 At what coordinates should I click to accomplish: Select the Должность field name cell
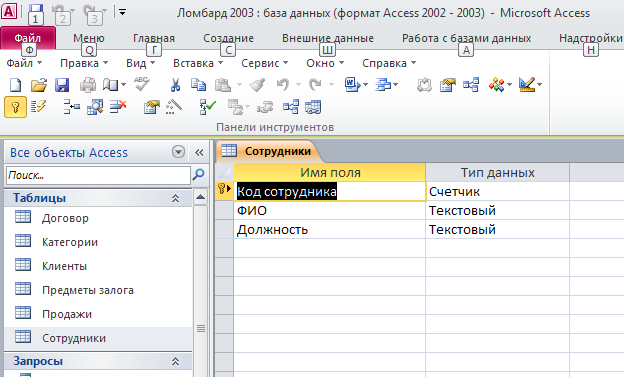tap(330, 230)
